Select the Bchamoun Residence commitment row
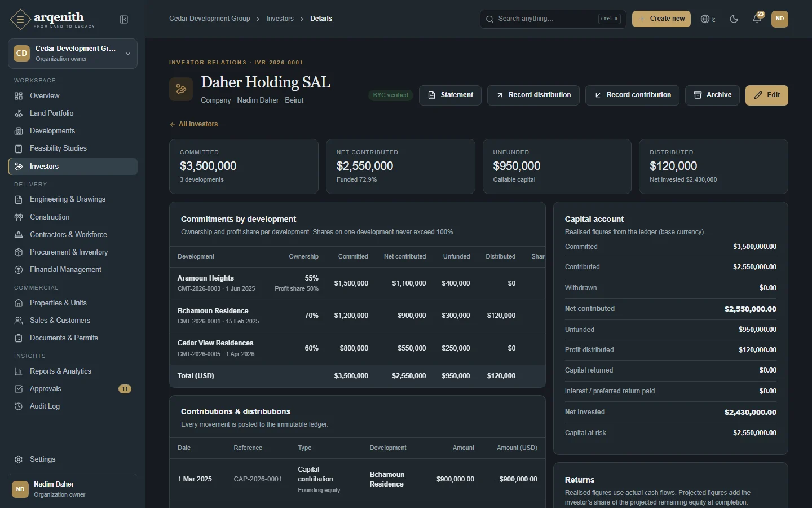812x508 pixels. click(358, 316)
